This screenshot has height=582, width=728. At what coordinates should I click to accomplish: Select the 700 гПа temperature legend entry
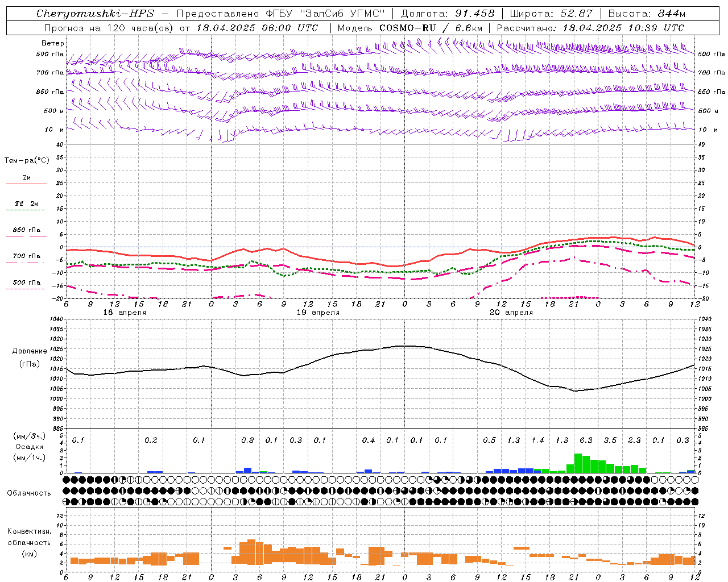(x=26, y=256)
